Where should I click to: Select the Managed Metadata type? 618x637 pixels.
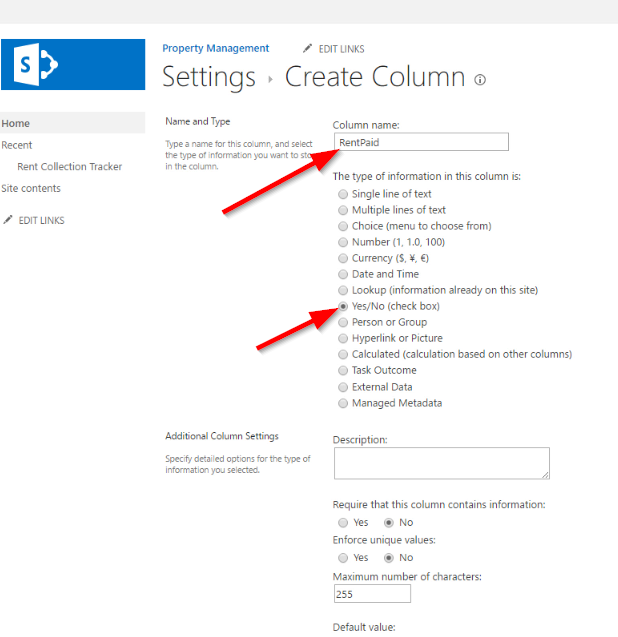(x=343, y=403)
